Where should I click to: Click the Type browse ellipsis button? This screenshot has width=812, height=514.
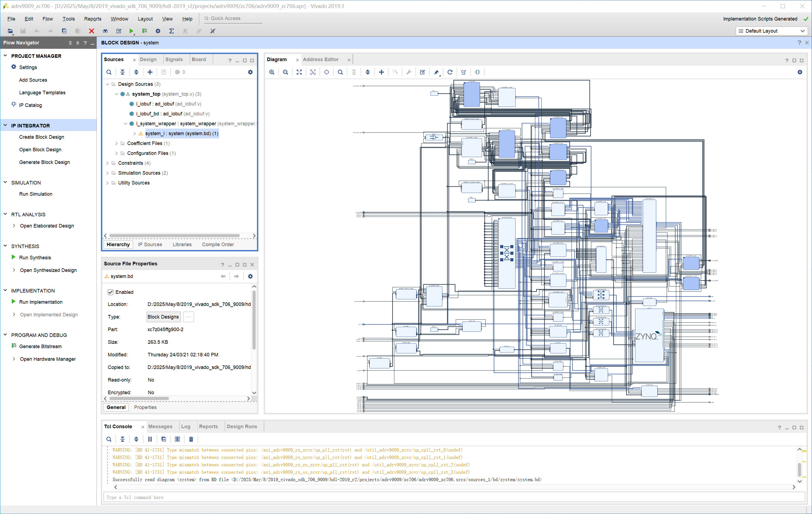tap(188, 317)
